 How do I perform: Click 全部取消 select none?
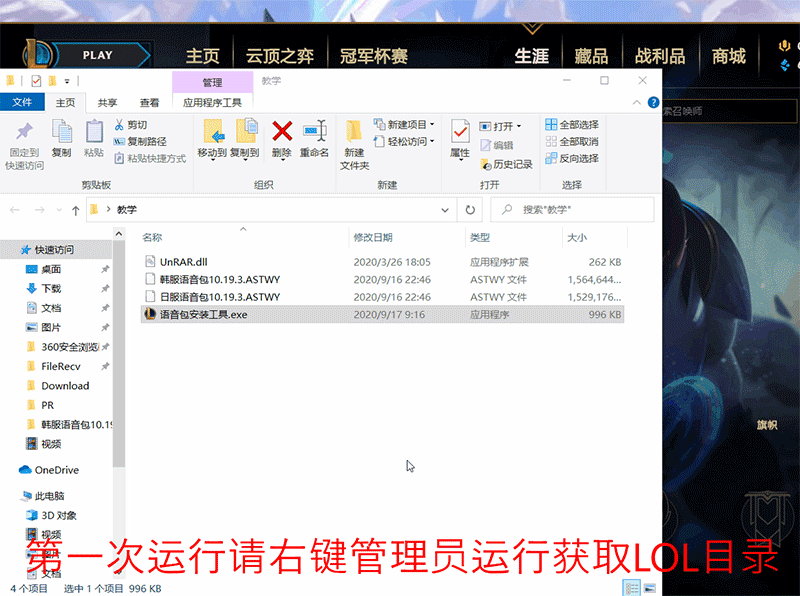pyautogui.click(x=572, y=141)
